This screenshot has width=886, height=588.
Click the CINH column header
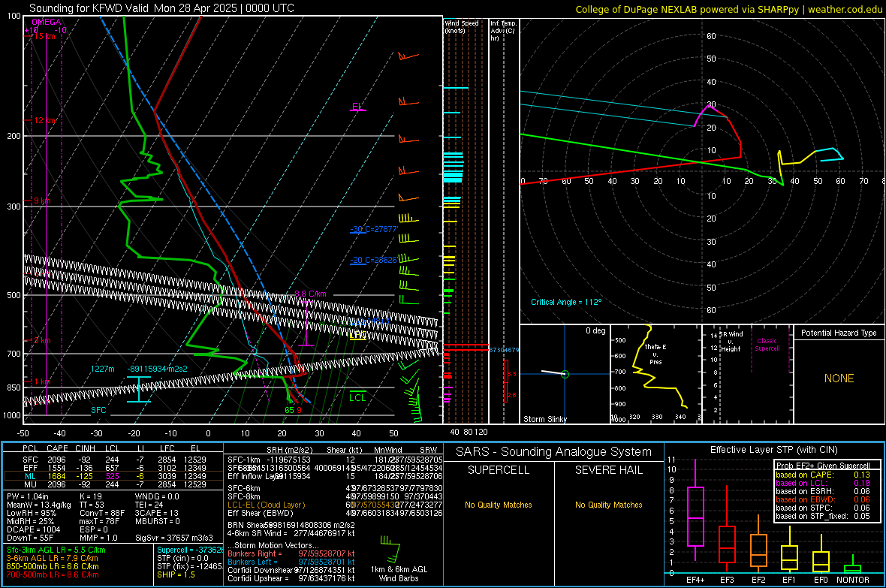tap(86, 448)
